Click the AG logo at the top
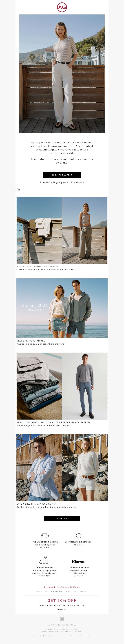 pos(62,7)
